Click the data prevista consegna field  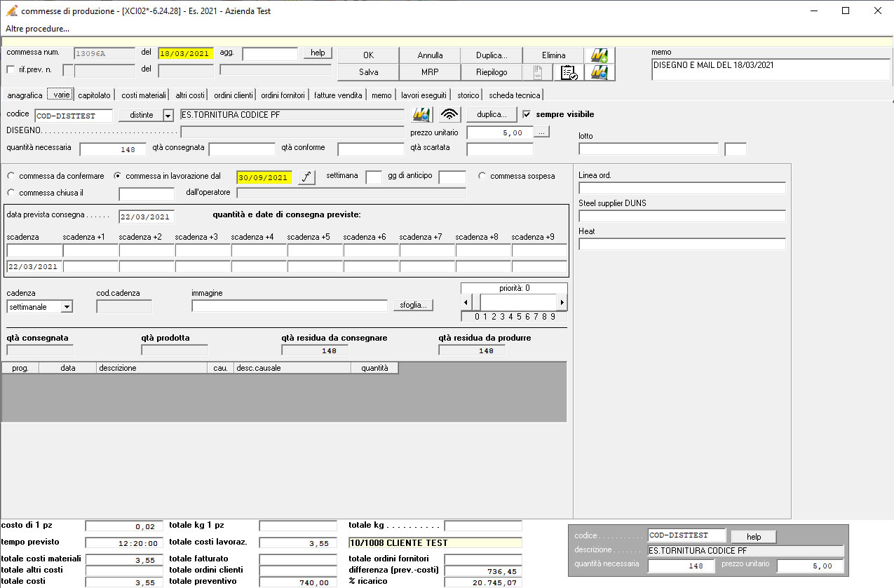coord(147,217)
